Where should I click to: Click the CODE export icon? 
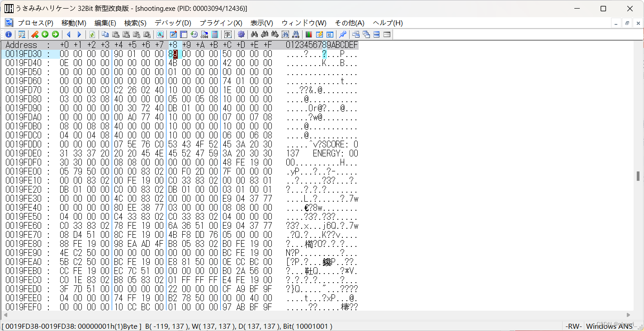click(204, 34)
